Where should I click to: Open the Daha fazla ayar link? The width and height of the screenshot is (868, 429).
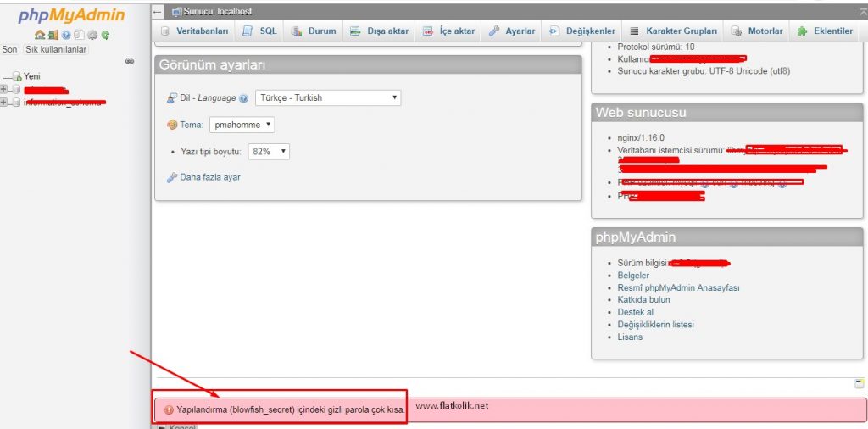click(210, 177)
